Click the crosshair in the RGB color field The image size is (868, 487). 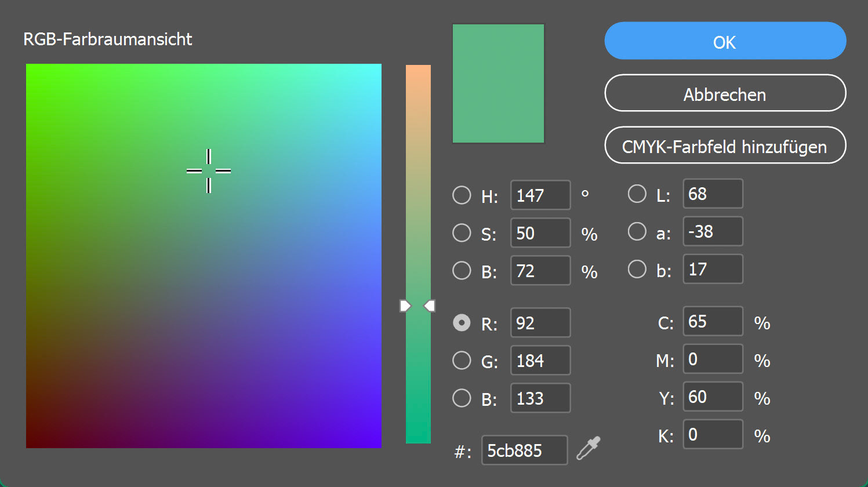coord(209,171)
